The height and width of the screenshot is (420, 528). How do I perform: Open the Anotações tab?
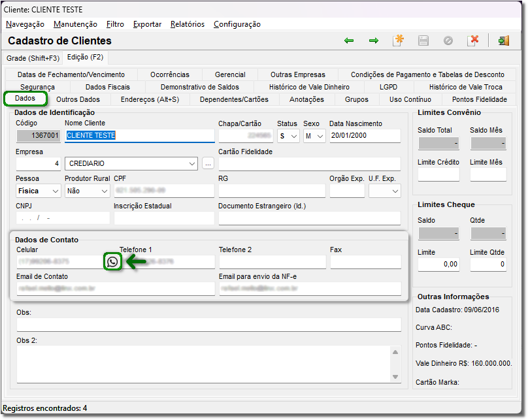[306, 99]
